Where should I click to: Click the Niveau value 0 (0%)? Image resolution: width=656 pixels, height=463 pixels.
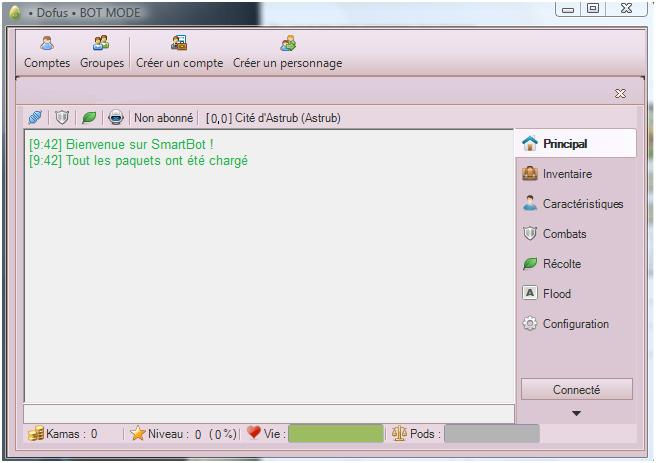[216, 434]
